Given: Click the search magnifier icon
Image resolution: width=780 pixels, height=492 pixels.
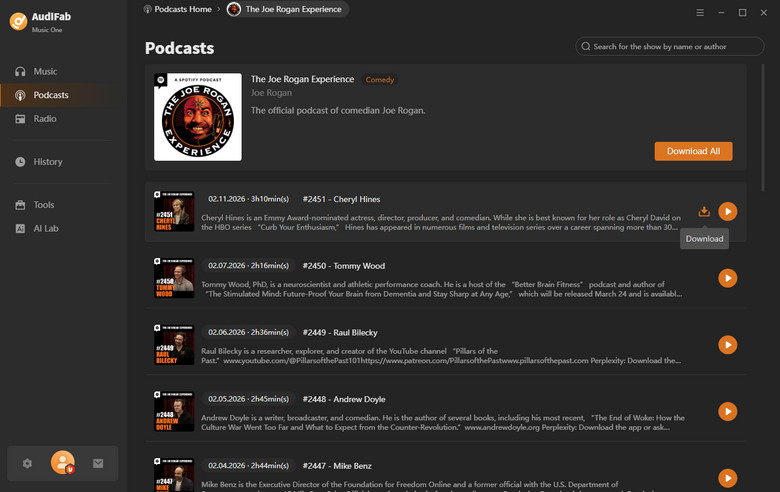Looking at the screenshot, I should 586,46.
